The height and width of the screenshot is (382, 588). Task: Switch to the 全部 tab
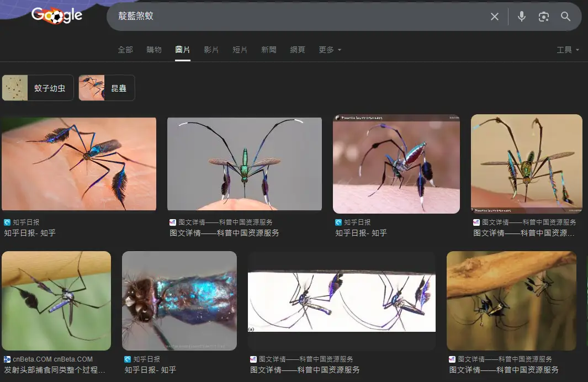125,50
